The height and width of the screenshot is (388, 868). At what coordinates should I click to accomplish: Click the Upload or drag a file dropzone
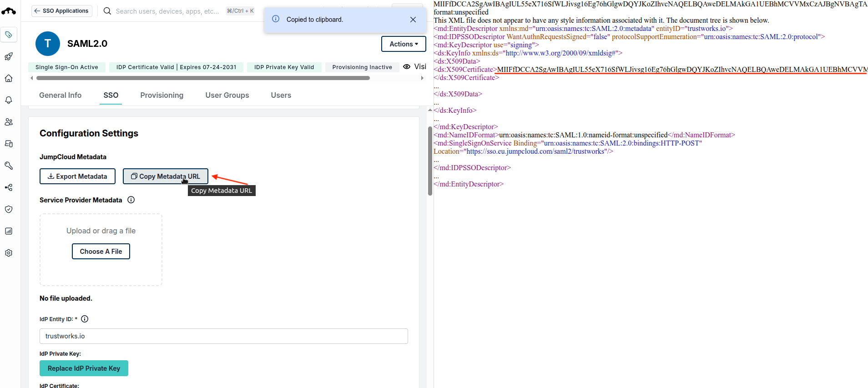(101, 250)
